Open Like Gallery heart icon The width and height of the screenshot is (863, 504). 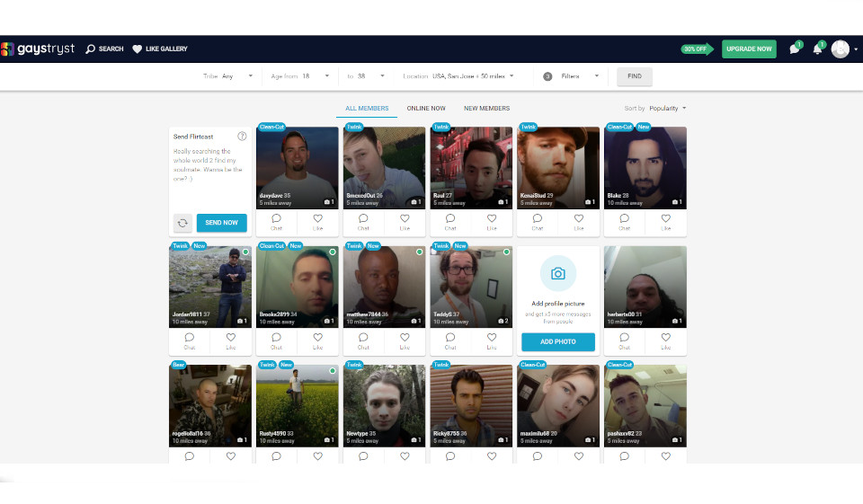[138, 49]
